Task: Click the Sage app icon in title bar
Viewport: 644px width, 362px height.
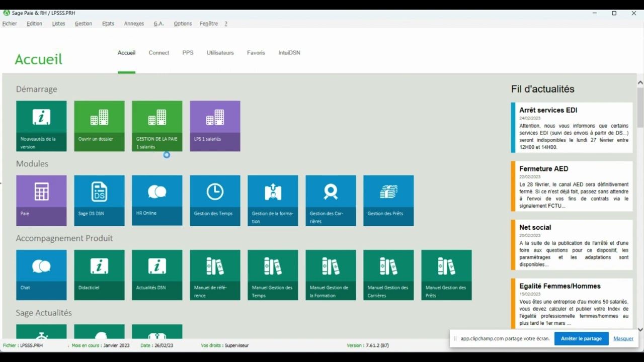Action: [x=7, y=13]
